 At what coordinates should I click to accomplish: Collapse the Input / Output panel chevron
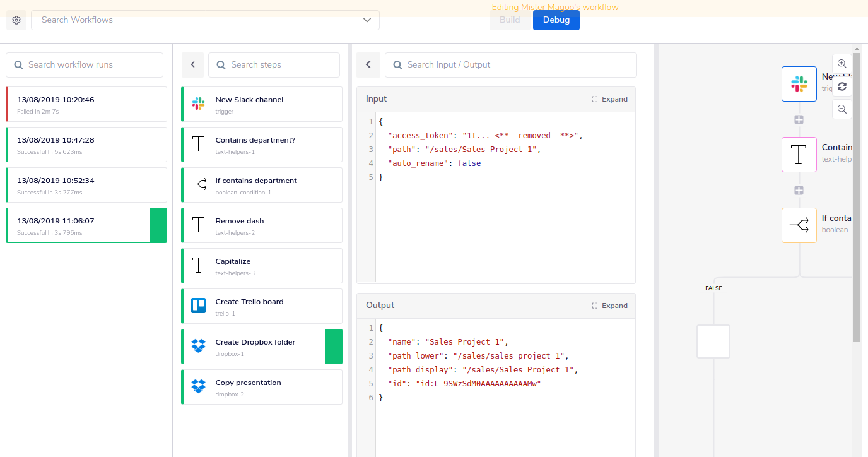tap(368, 65)
